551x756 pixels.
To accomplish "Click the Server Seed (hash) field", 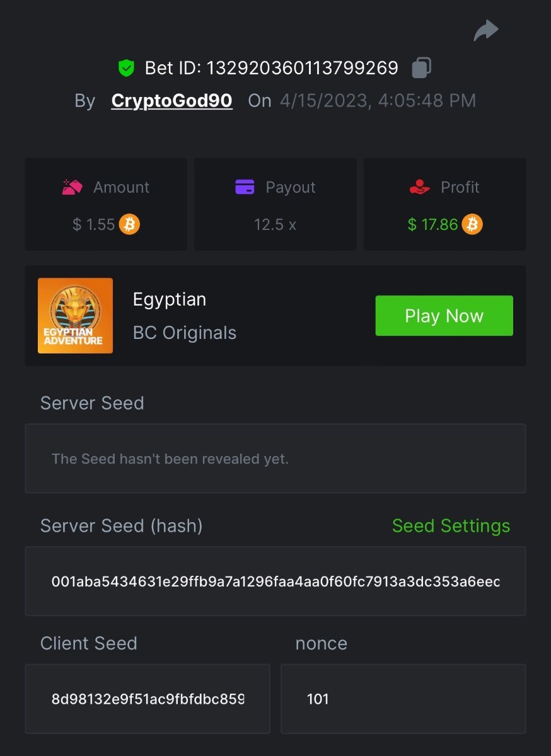I will pyautogui.click(x=275, y=581).
